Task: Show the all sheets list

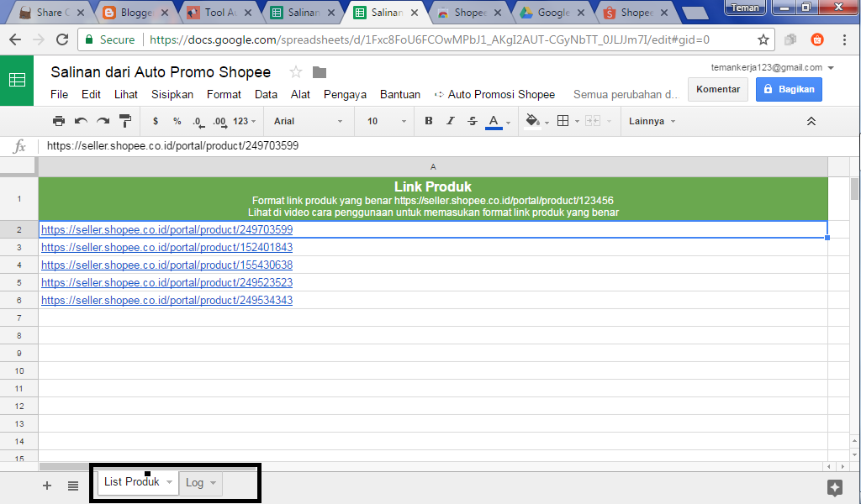Action: [73, 486]
